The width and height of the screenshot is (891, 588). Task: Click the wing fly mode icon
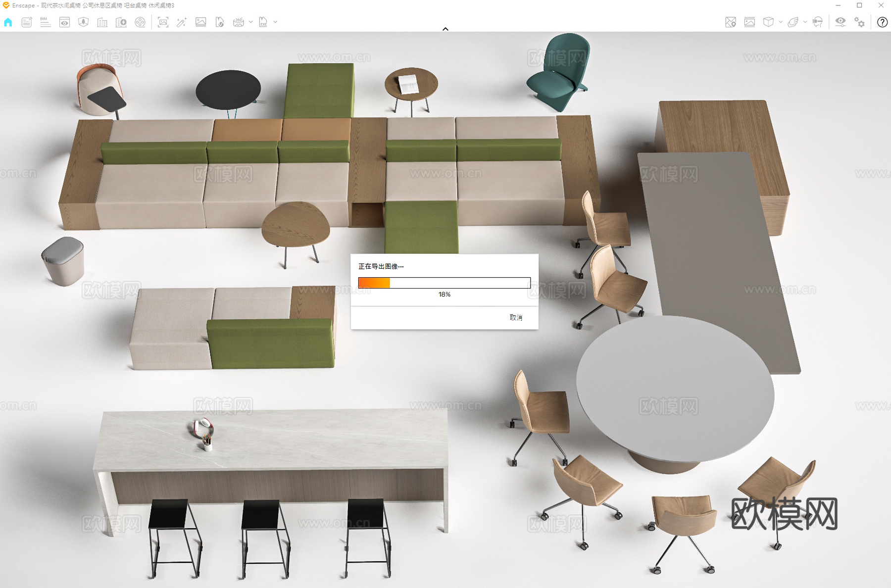coord(793,22)
